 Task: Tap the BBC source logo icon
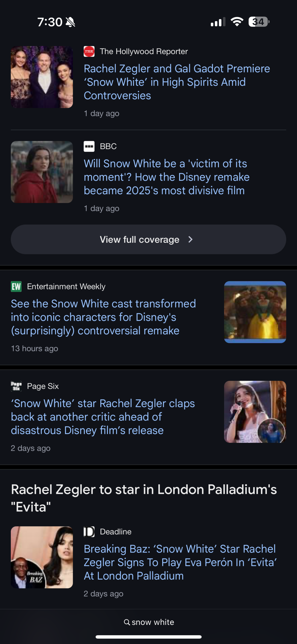pyautogui.click(x=89, y=146)
